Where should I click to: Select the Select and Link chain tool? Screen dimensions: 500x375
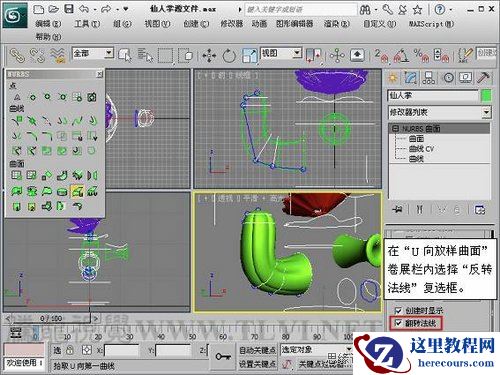click(x=17, y=56)
